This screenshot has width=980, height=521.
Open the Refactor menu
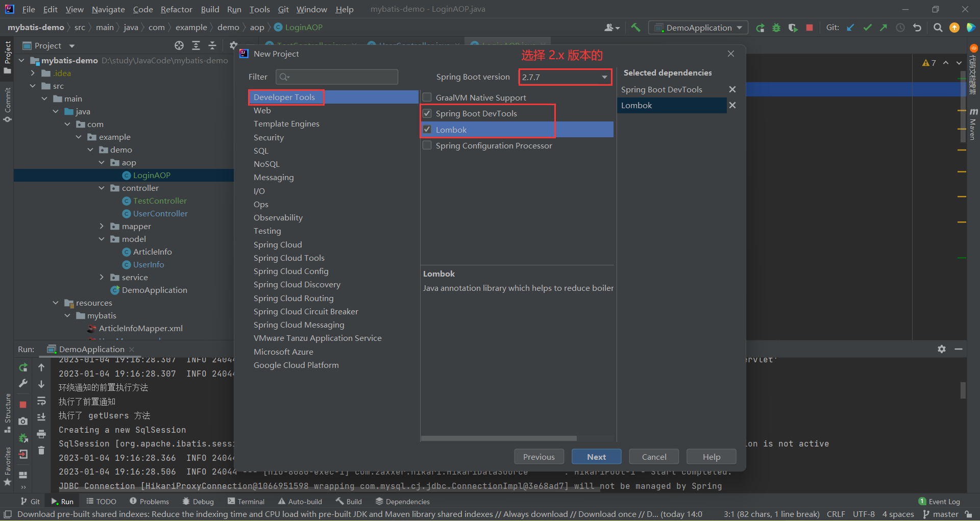tap(176, 9)
